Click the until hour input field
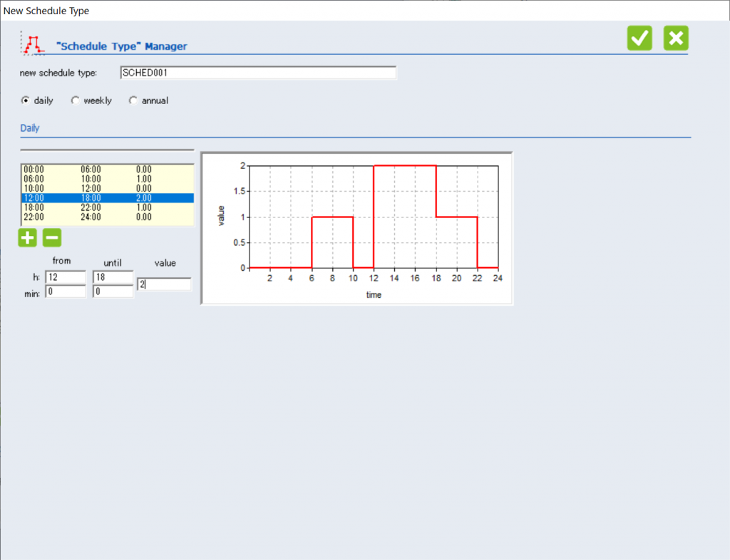The height and width of the screenshot is (560, 730). point(113,276)
